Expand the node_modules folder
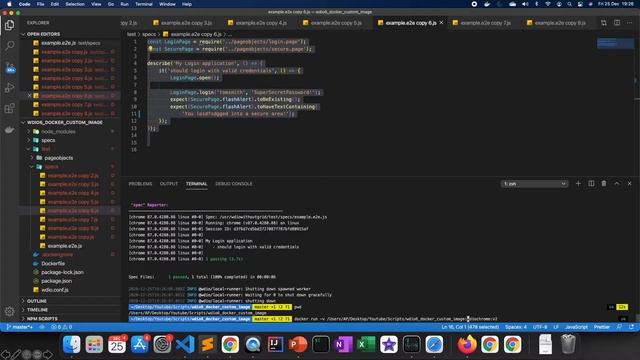This screenshot has width=640, height=360. point(58,131)
